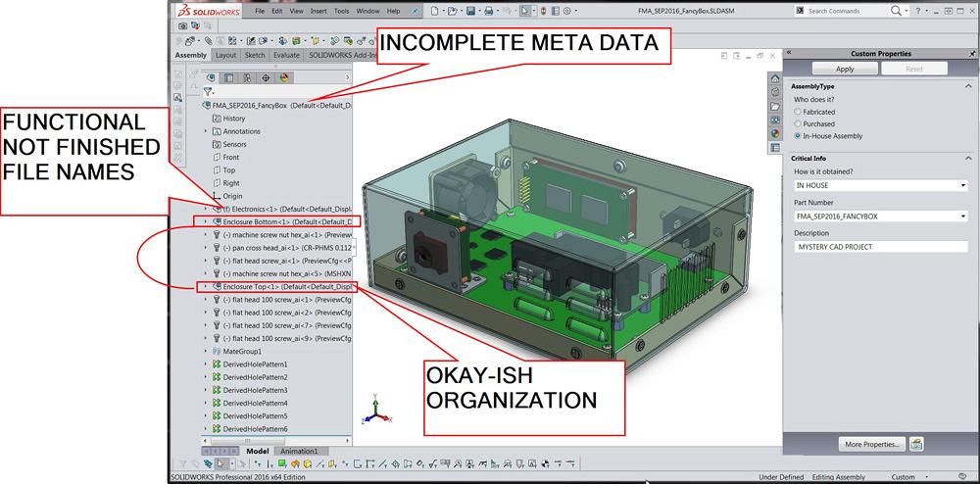Open the DisplayManager color ball tab
This screenshot has width=980, height=484.
tap(284, 77)
